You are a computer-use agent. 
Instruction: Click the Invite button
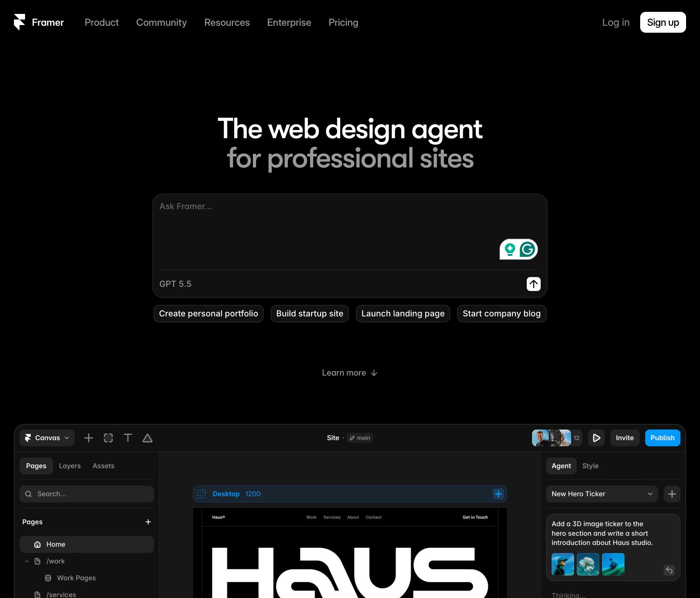(625, 438)
